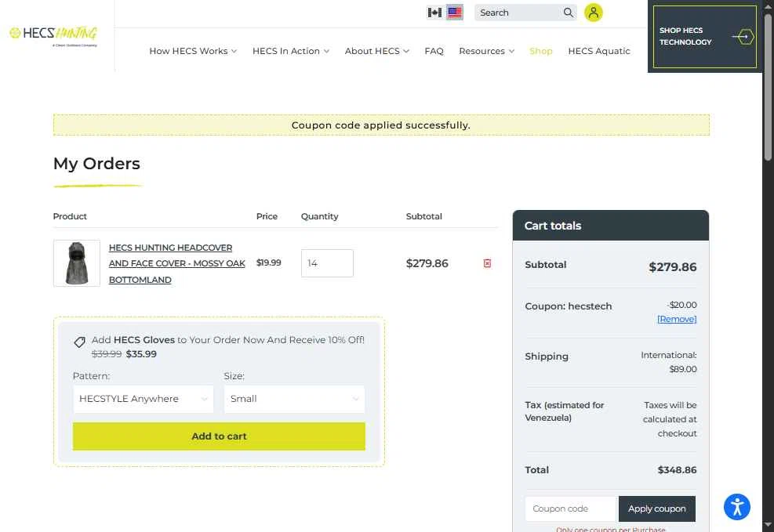Open the FAQ page
774x532 pixels.
pos(434,51)
